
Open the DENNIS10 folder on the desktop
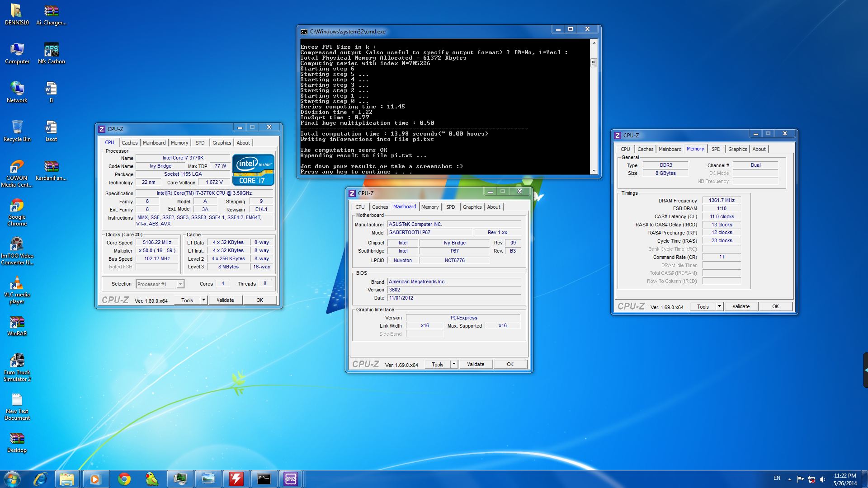[17, 14]
